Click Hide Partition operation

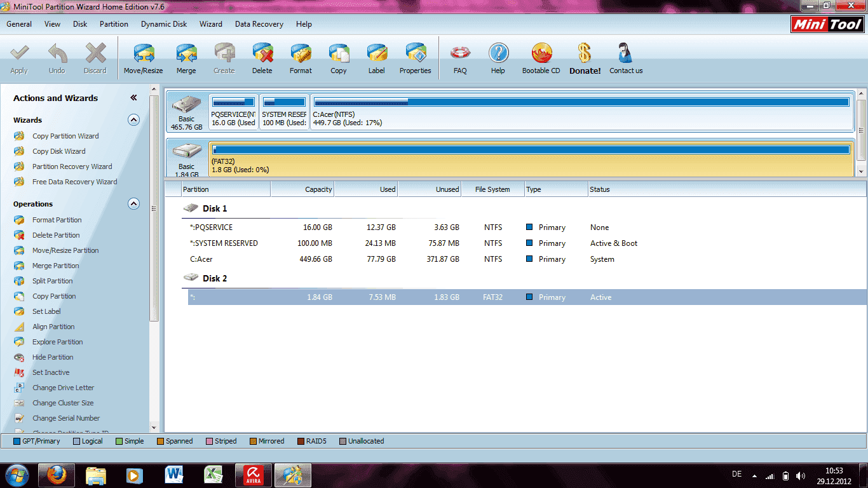click(x=53, y=357)
